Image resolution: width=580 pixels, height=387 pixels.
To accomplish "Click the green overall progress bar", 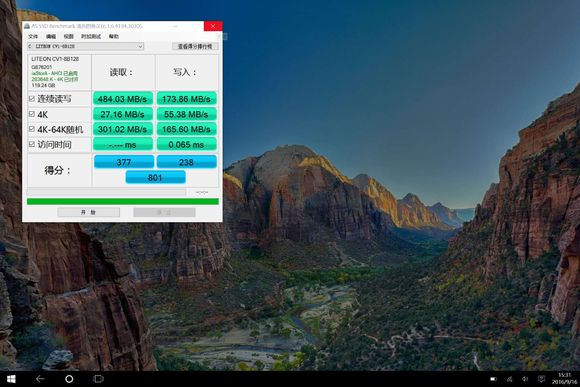I will [123, 201].
